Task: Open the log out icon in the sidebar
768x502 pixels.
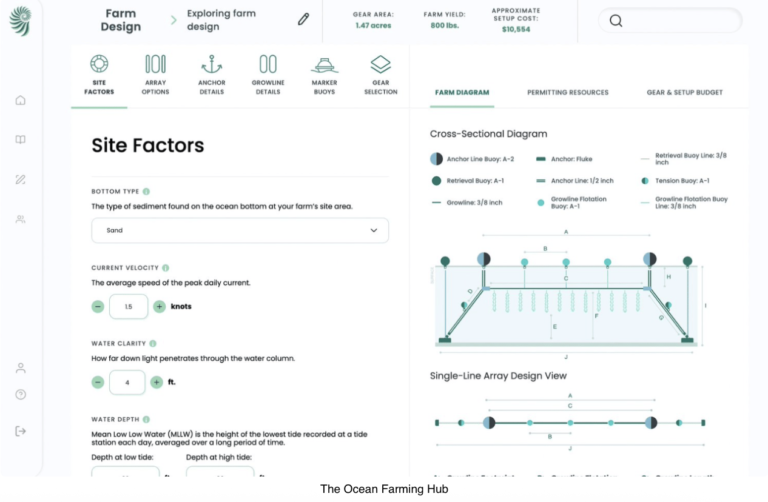Action: pyautogui.click(x=21, y=431)
